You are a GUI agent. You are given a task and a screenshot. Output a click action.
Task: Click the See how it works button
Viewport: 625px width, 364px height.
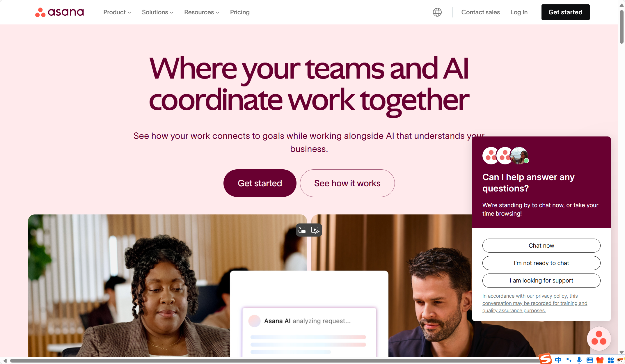coord(347,183)
